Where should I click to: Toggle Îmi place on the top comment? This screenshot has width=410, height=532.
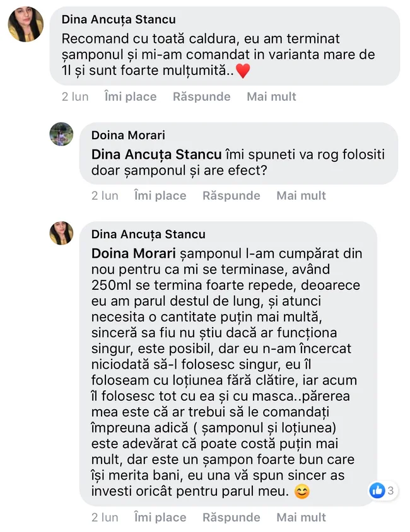131,96
